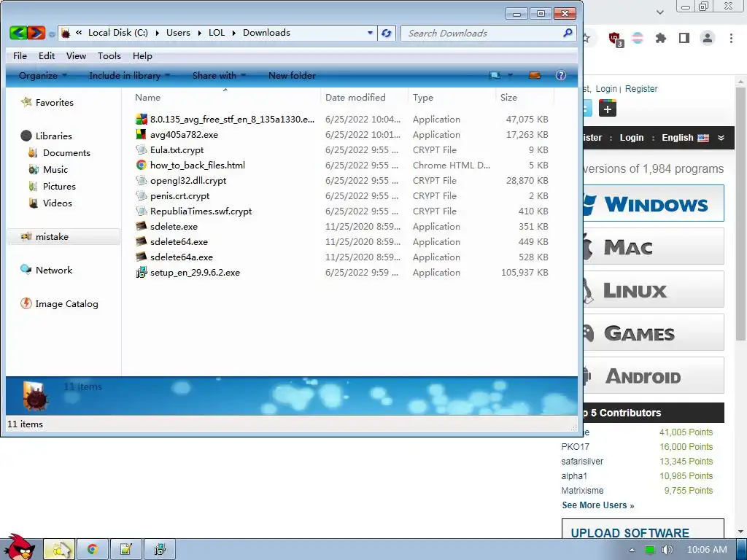The width and height of the screenshot is (747, 560).
Task: Open English language dropdown on website
Action: click(693, 138)
